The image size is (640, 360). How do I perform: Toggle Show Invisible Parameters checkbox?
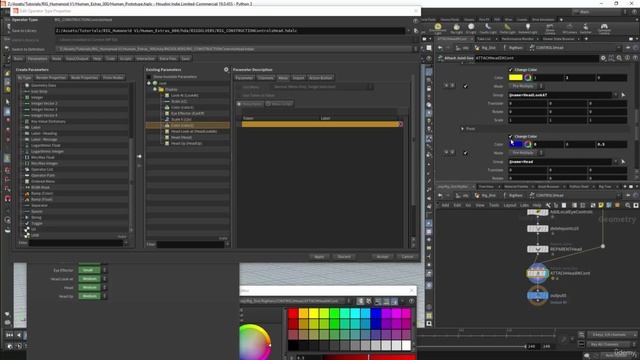point(149,77)
